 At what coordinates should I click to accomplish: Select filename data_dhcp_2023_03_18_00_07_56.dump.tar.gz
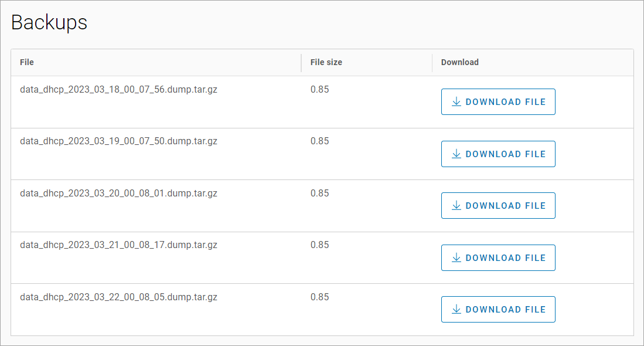click(118, 90)
